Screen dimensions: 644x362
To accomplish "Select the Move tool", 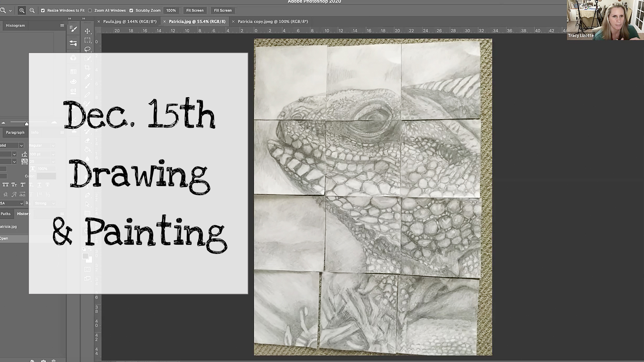I will [88, 31].
